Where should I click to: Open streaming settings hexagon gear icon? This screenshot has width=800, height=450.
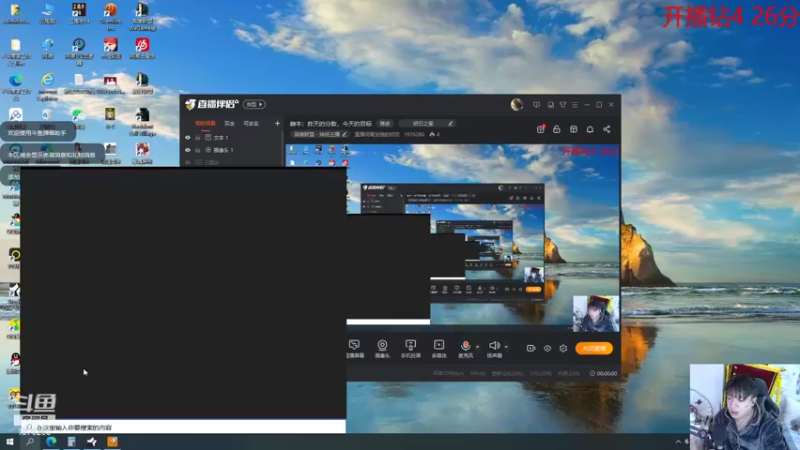563,348
